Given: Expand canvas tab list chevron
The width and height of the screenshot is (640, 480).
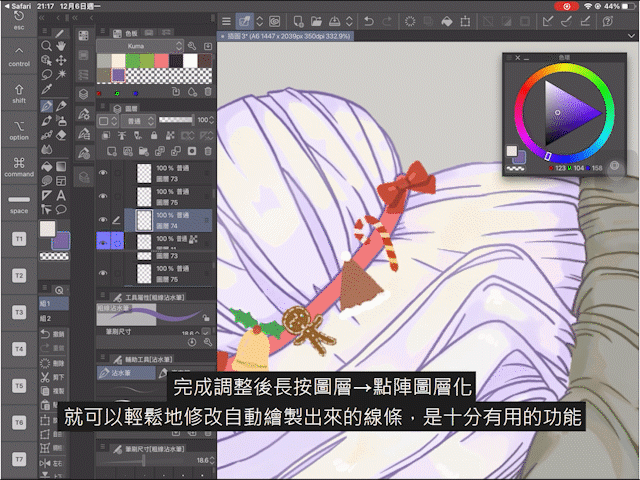Looking at the screenshot, I should coord(631,36).
